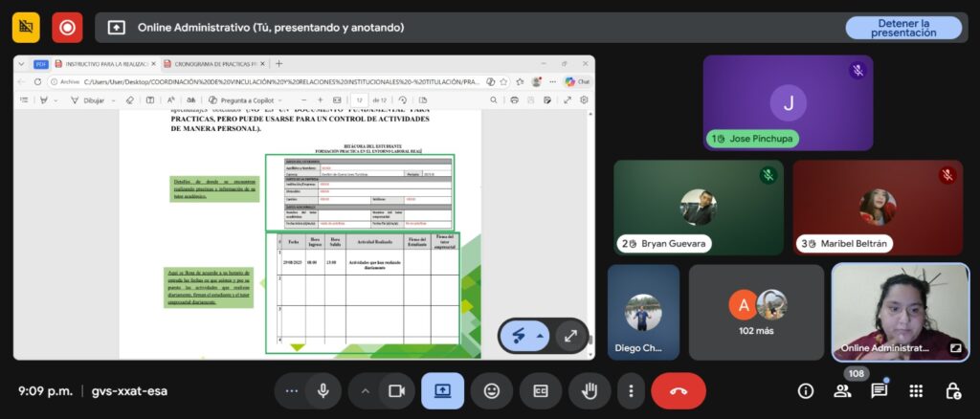Screen dimensions: 980x419
Task: Switch to CRONOGRAMA DE PRACTICAS tab
Action: 215,63
